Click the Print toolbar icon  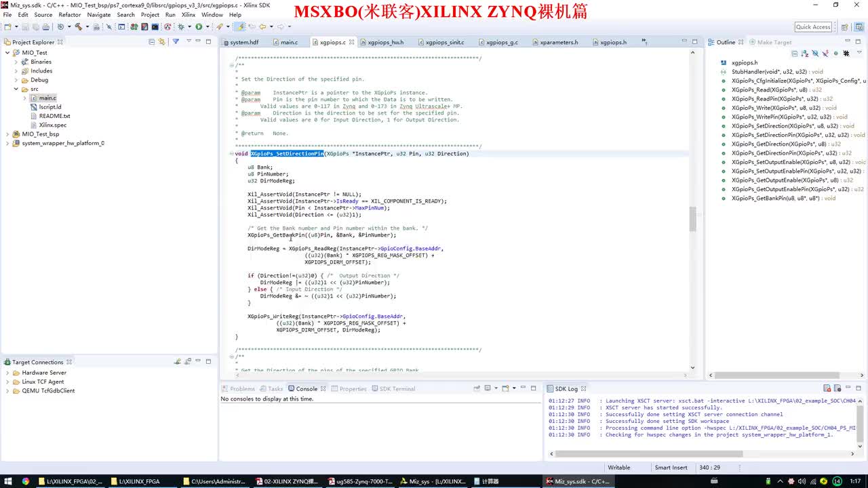coord(45,26)
